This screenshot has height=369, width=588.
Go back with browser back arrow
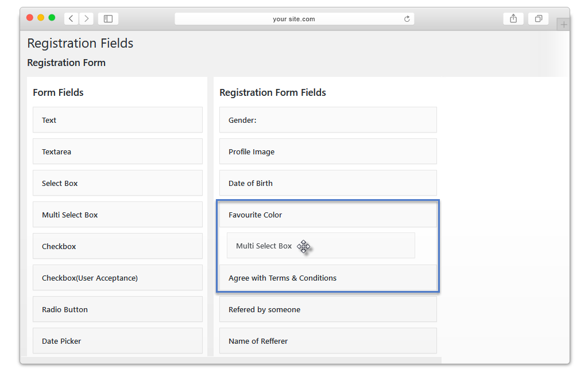[x=71, y=18]
